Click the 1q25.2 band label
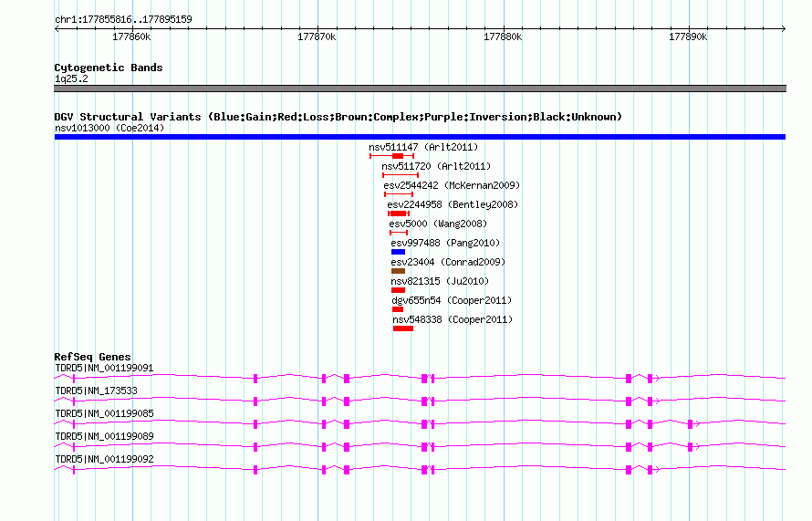 click(71, 78)
